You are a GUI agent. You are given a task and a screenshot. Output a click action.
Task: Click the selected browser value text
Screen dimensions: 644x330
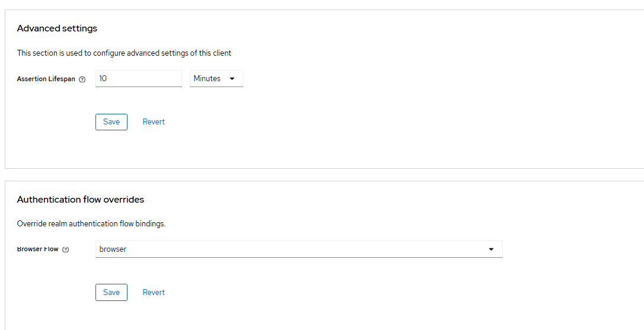coord(113,249)
